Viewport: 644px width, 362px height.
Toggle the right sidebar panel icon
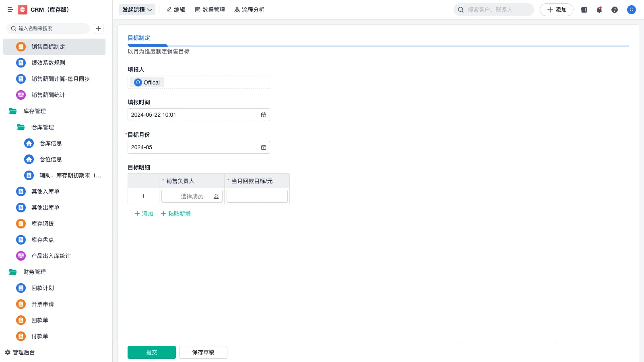[x=583, y=10]
